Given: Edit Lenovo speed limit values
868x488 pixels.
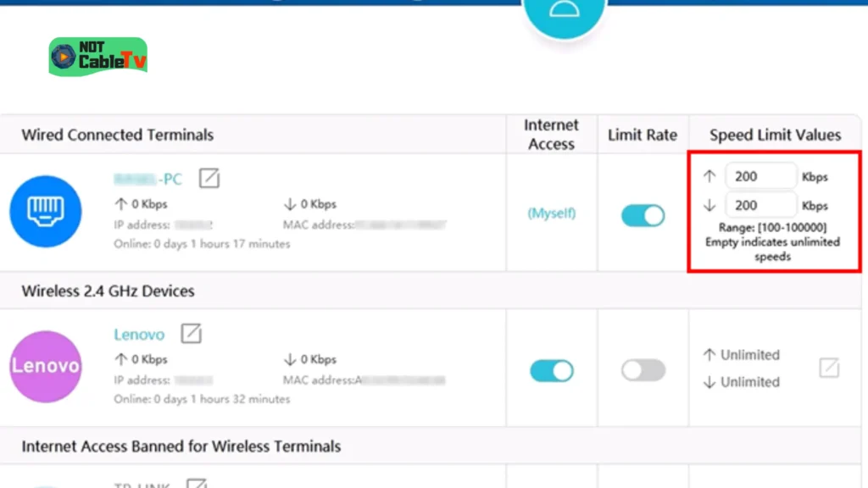Looking at the screenshot, I should click(x=829, y=368).
